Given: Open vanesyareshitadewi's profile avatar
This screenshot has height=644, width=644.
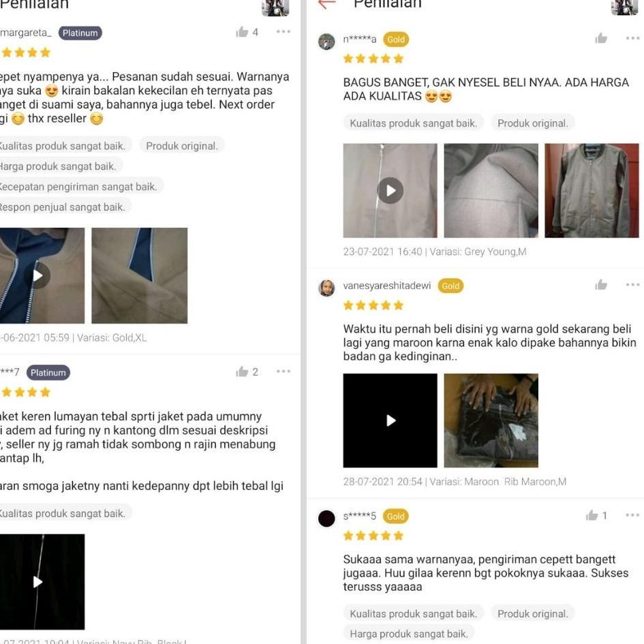Looking at the screenshot, I should (326, 288).
